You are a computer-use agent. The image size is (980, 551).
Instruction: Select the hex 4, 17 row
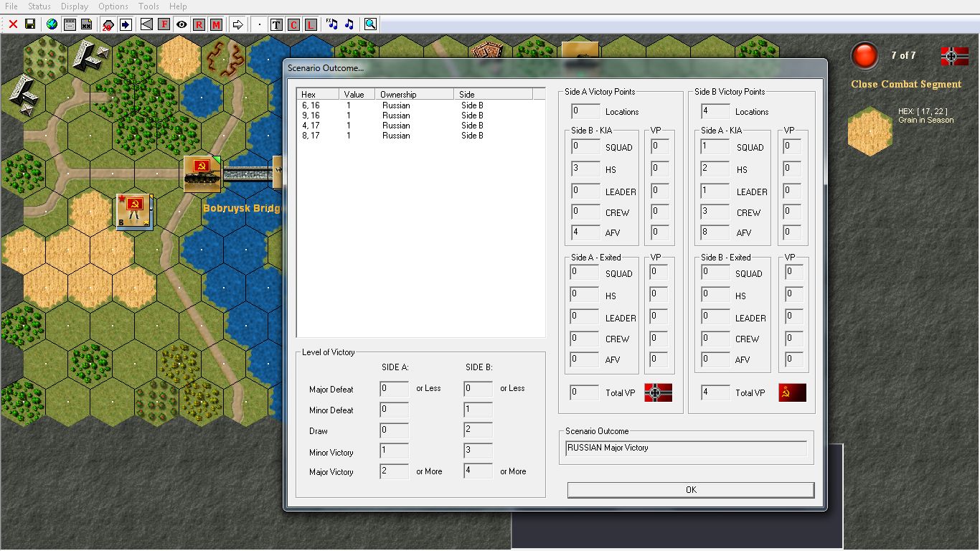(421, 126)
